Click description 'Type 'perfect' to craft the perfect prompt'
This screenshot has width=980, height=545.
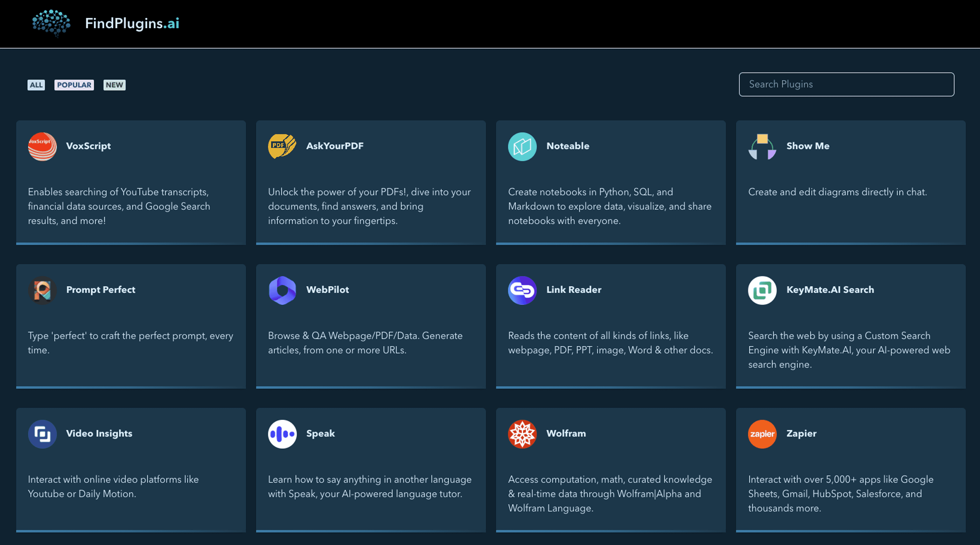click(x=130, y=343)
